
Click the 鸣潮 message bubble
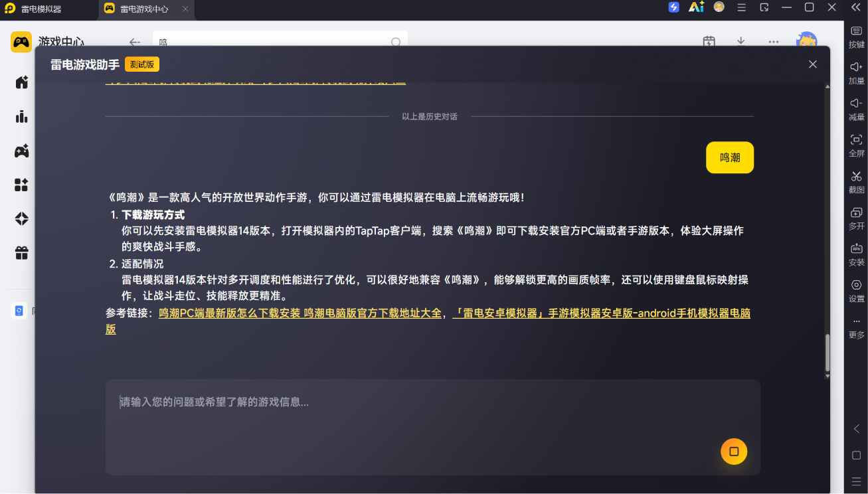730,157
